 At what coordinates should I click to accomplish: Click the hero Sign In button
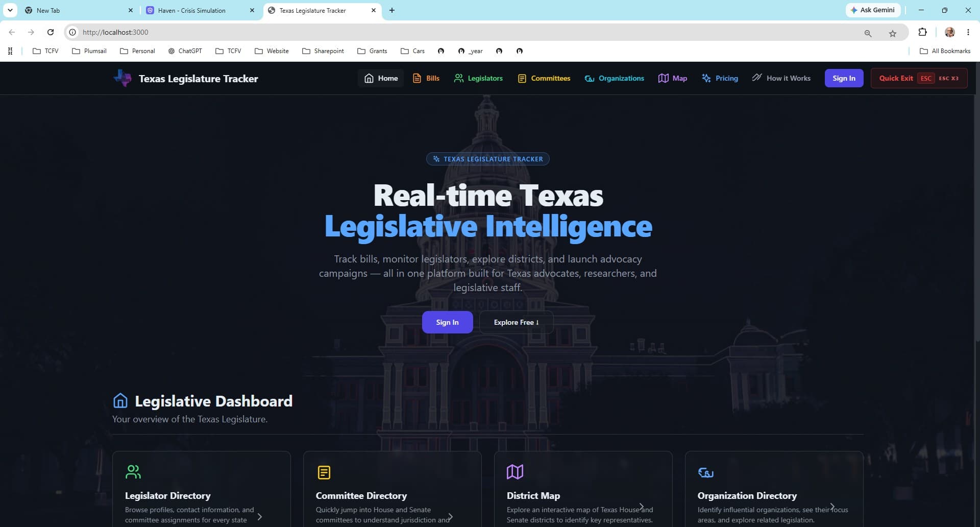pyautogui.click(x=447, y=322)
